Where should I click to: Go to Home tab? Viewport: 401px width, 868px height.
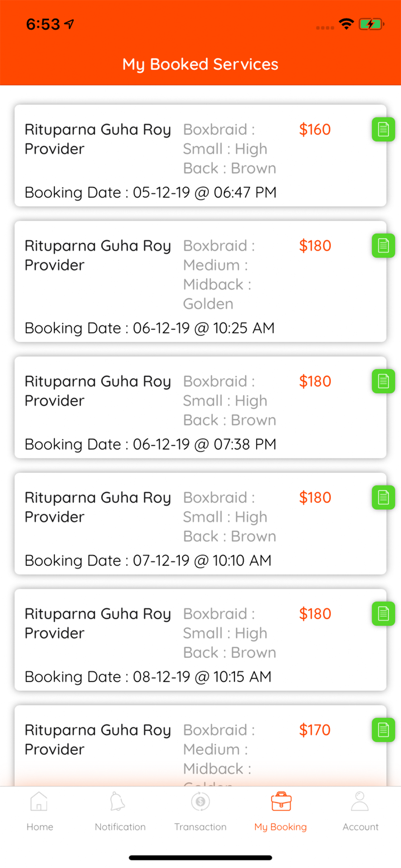tap(39, 812)
